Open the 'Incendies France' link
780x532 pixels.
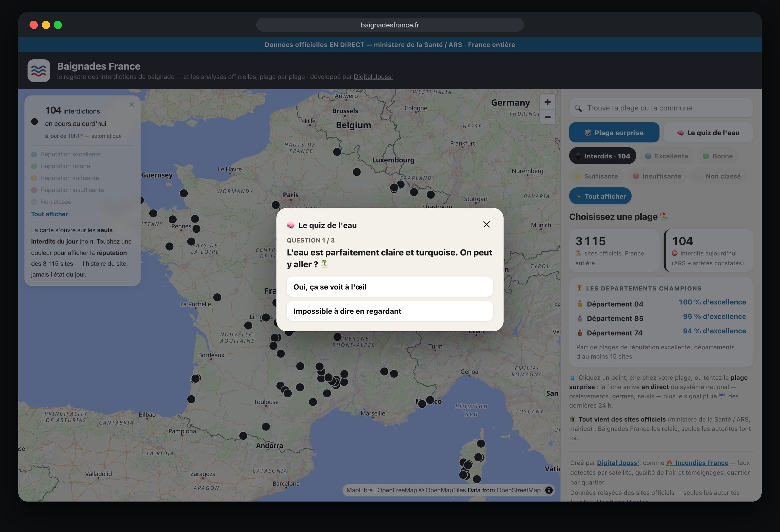(697, 463)
